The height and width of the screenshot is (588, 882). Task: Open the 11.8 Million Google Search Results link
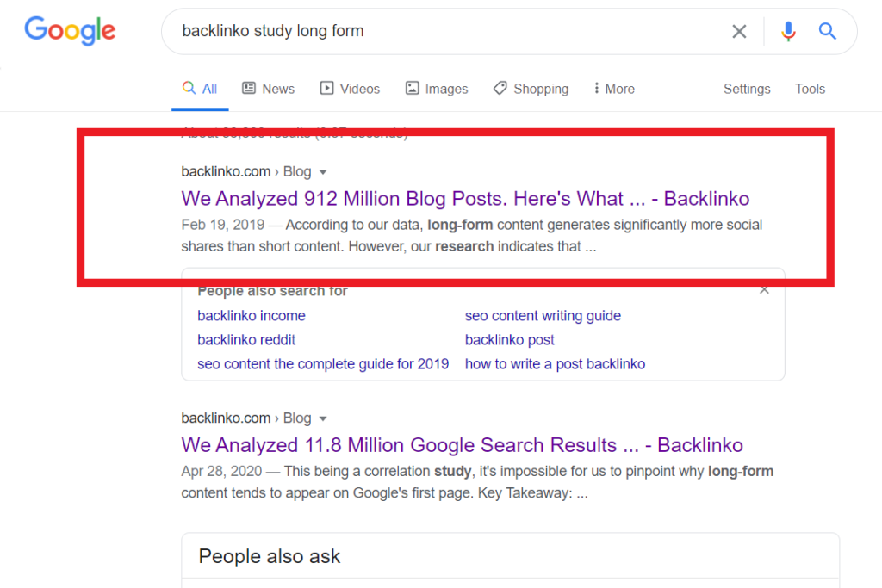pos(462,445)
